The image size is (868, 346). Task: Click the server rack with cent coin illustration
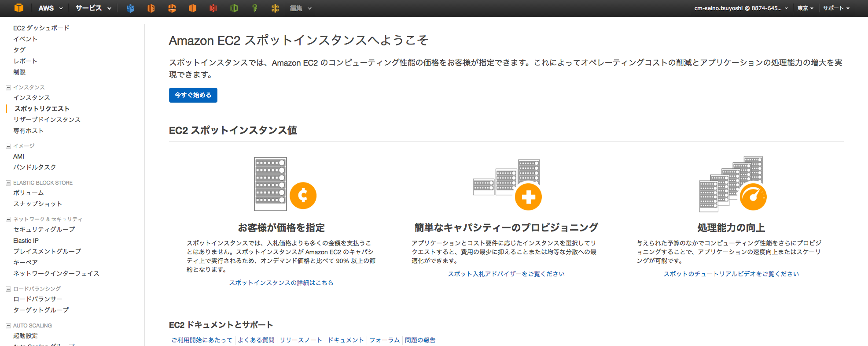point(285,184)
